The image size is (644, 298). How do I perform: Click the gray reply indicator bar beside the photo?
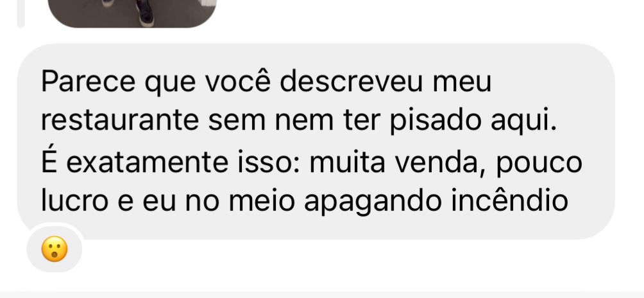click(21, 13)
